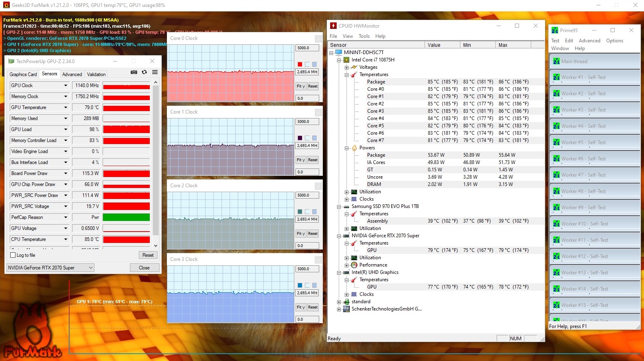Image resolution: width=644 pixels, height=361 pixels.
Task: Click the Prime95 Main thread window icon
Action: point(556,61)
